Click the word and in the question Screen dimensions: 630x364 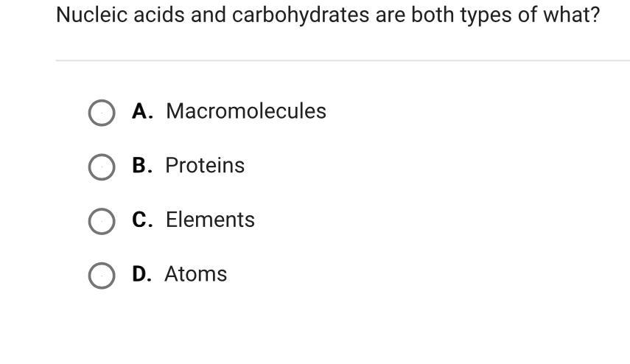point(208,15)
